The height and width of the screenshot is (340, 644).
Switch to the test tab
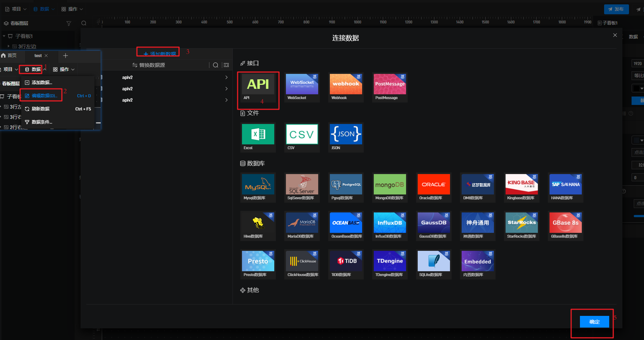pyautogui.click(x=38, y=56)
